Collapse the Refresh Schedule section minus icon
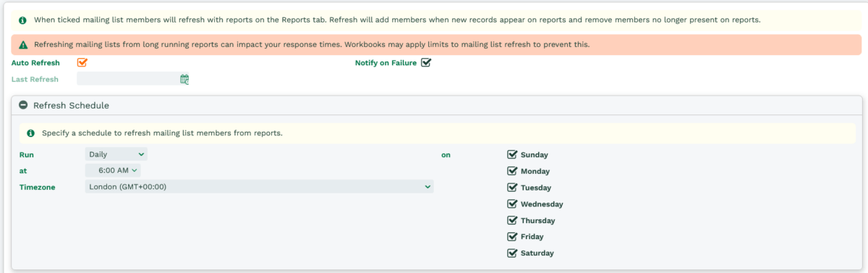This screenshot has width=868, height=273. 23,105
